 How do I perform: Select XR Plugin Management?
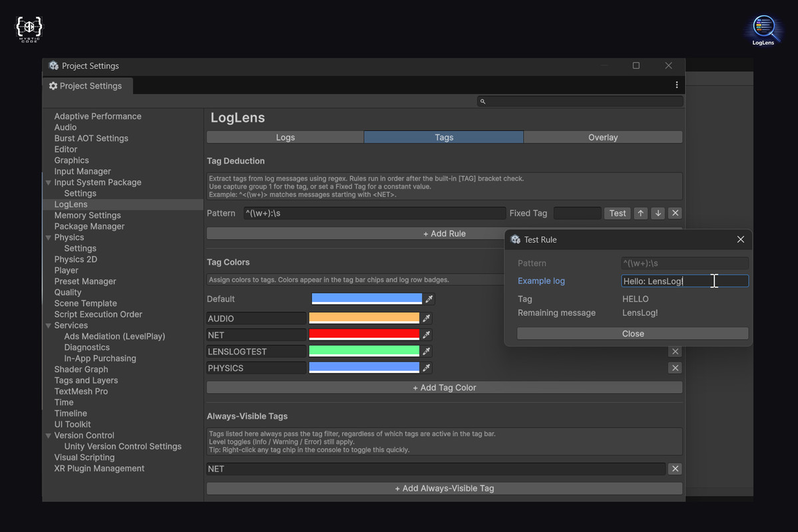(99, 468)
